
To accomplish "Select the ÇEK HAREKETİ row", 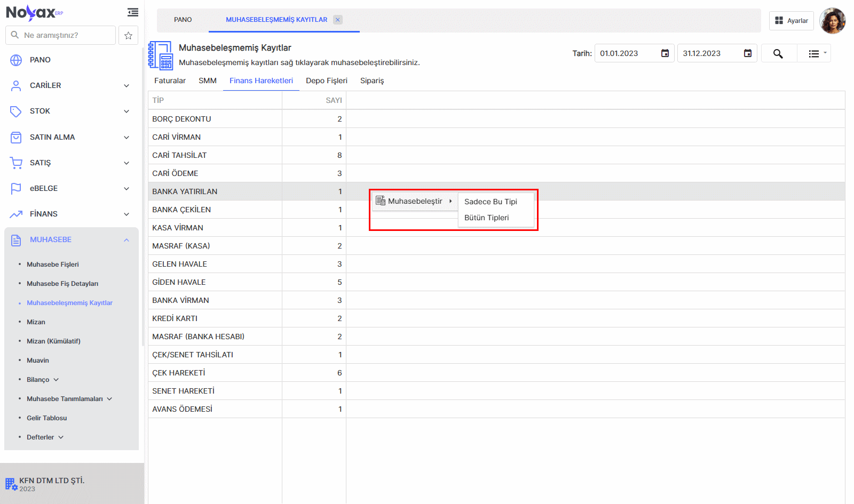I will coord(496,373).
